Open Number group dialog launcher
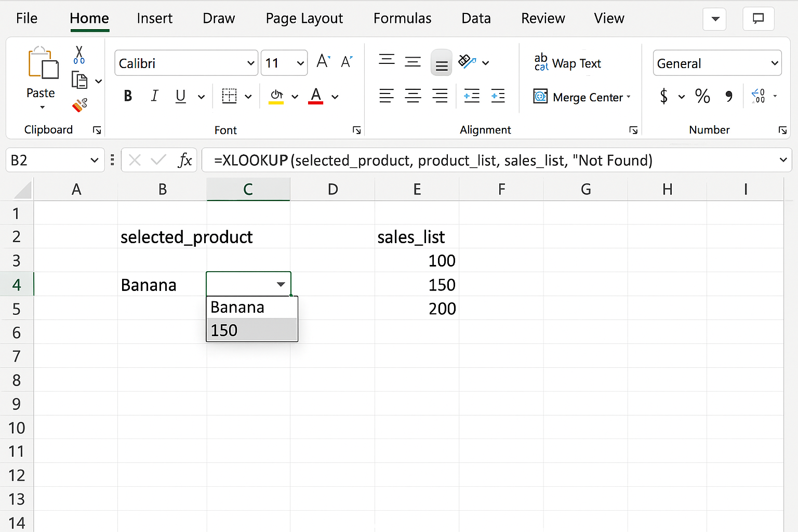The image size is (798, 532). [782, 130]
